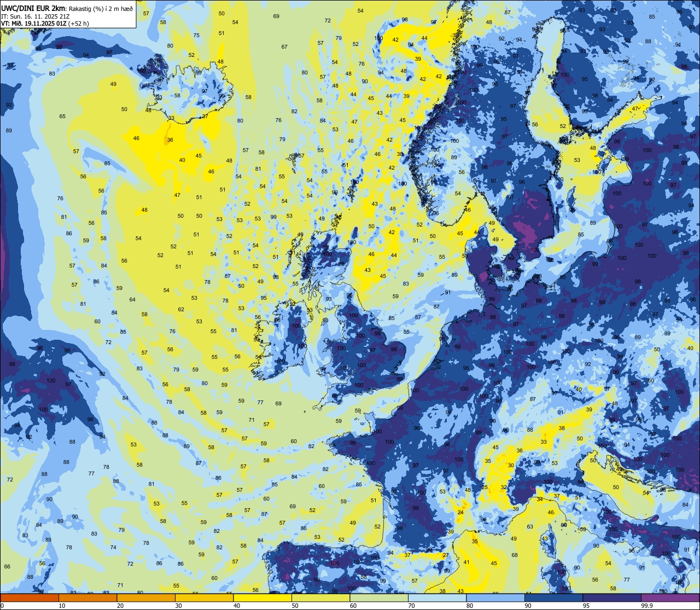
Task: Click the legend tick label "90"
Action: (x=528, y=606)
